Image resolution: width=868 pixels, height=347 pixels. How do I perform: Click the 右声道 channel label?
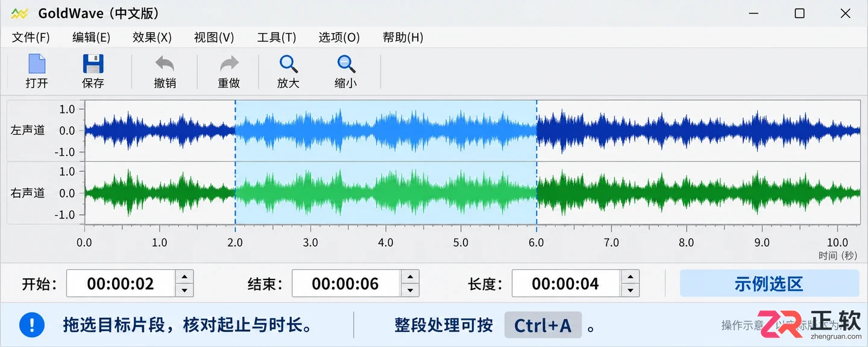[x=28, y=193]
